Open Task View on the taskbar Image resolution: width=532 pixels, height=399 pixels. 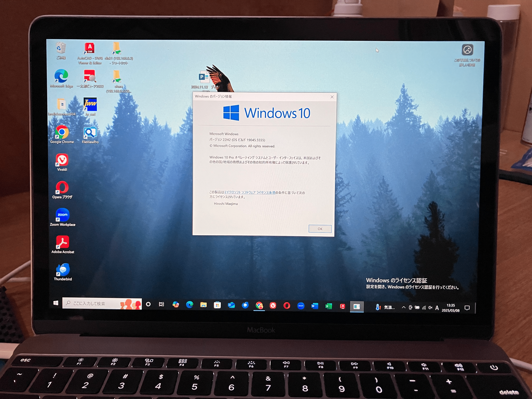click(161, 304)
